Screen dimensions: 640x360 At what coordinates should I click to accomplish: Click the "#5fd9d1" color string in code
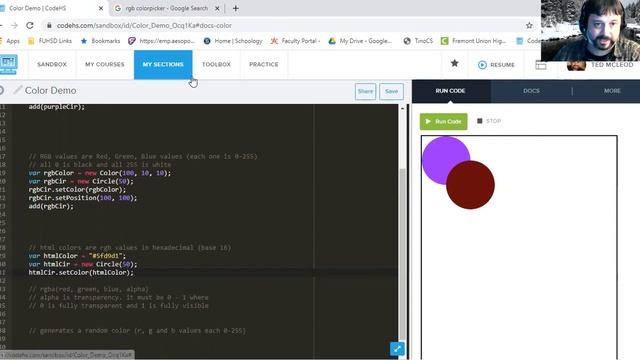pos(105,256)
